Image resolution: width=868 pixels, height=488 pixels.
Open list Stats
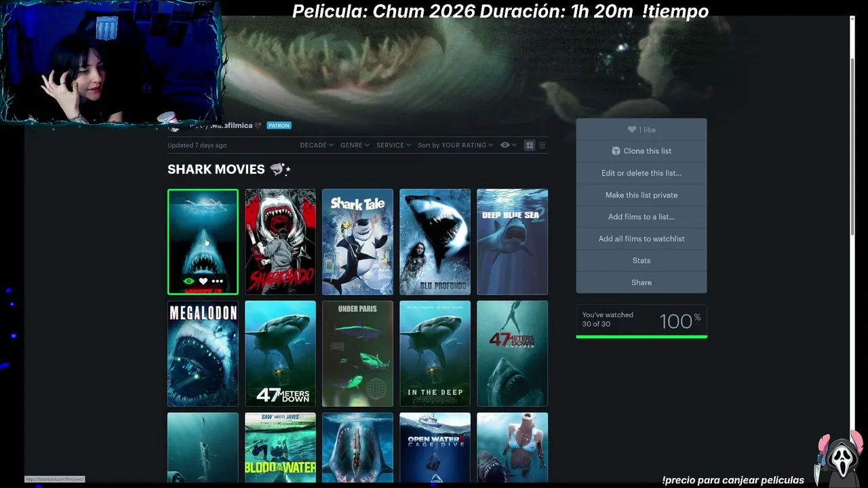(642, 260)
